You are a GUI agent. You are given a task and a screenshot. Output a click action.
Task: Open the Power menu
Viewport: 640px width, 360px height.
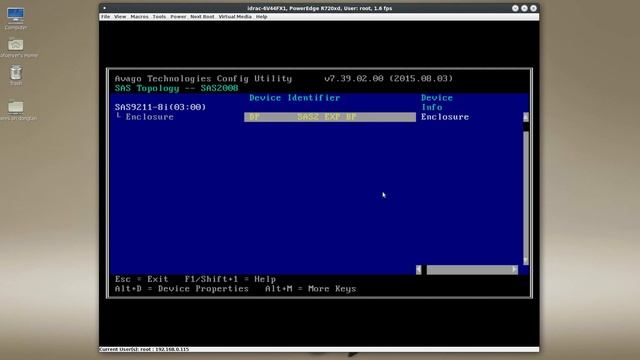coord(178,17)
